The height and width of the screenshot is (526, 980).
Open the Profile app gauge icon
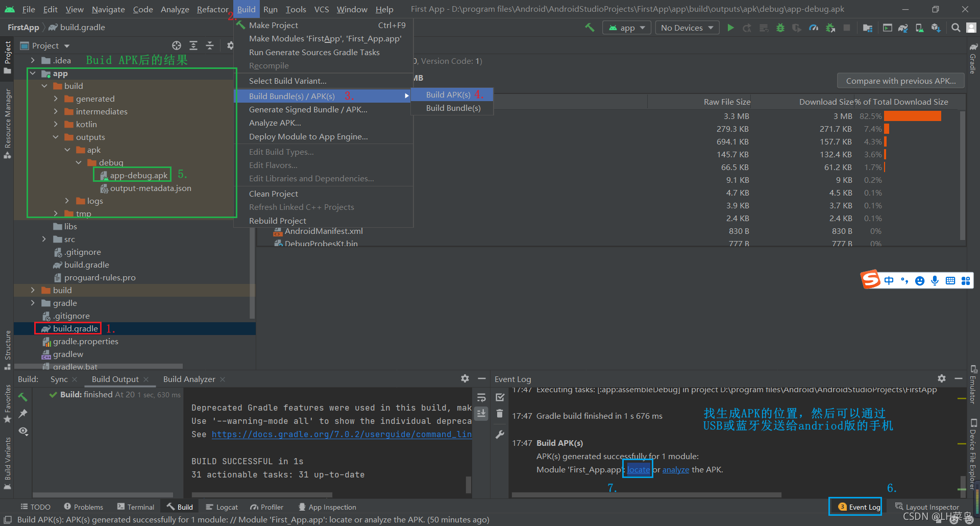[814, 28]
